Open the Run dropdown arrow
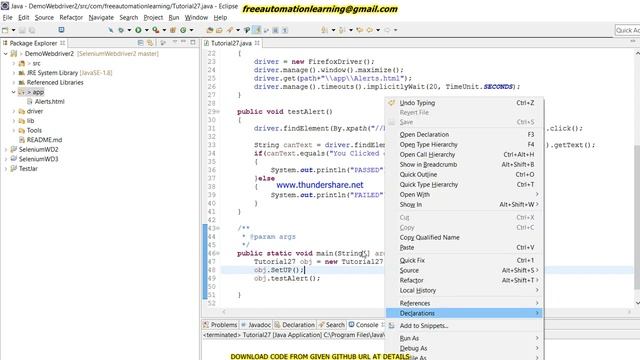This screenshot has width=640, height=360. point(146,30)
